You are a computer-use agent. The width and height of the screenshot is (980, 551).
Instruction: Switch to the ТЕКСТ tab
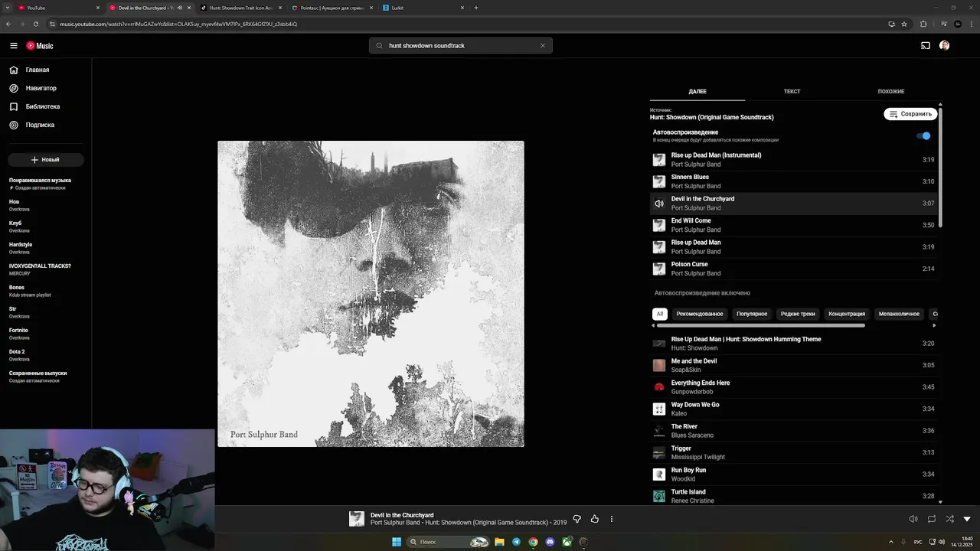click(x=792, y=91)
